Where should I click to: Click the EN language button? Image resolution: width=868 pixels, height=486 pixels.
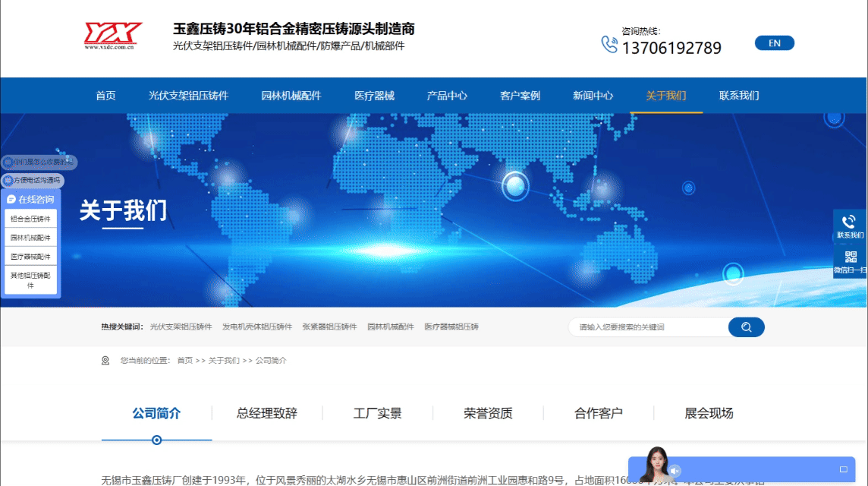click(x=775, y=43)
